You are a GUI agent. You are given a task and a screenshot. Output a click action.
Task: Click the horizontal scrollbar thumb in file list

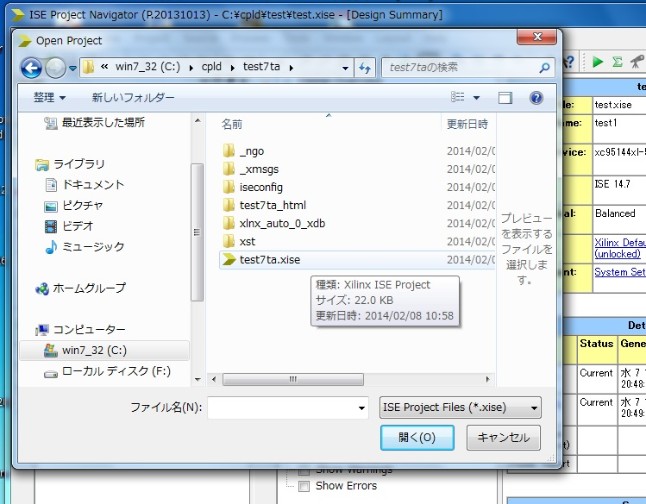click(x=293, y=380)
